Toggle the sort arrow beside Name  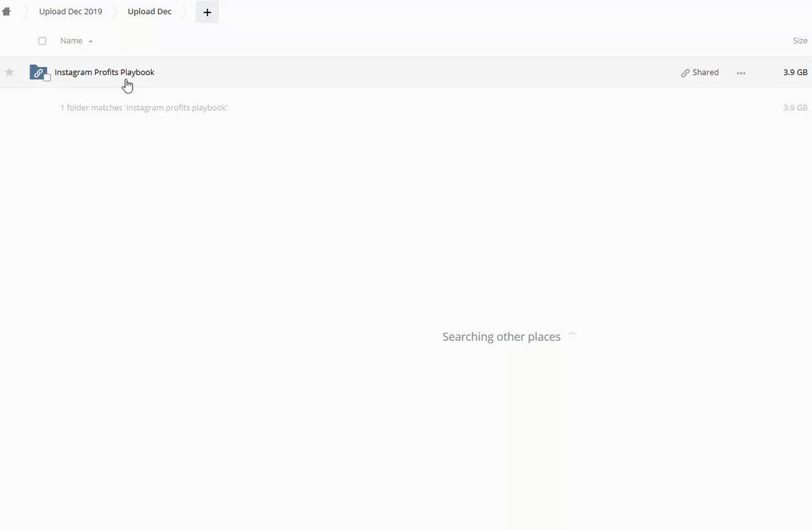point(91,41)
